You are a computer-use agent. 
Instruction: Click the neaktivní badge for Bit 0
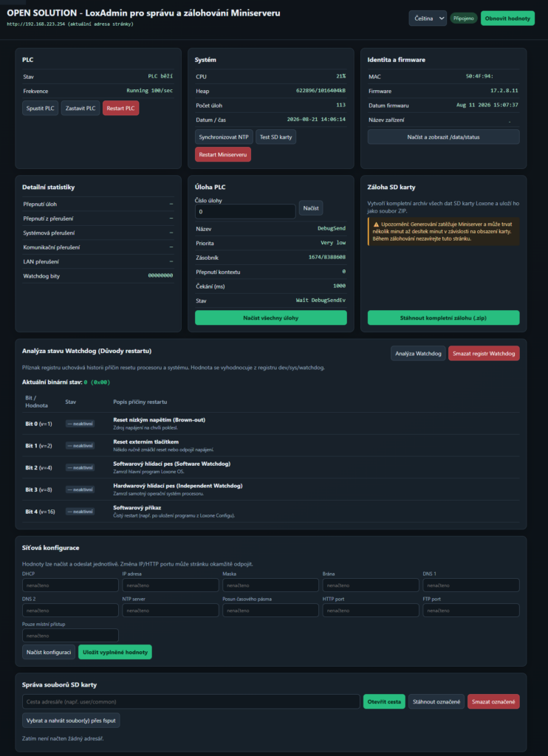tap(80, 423)
